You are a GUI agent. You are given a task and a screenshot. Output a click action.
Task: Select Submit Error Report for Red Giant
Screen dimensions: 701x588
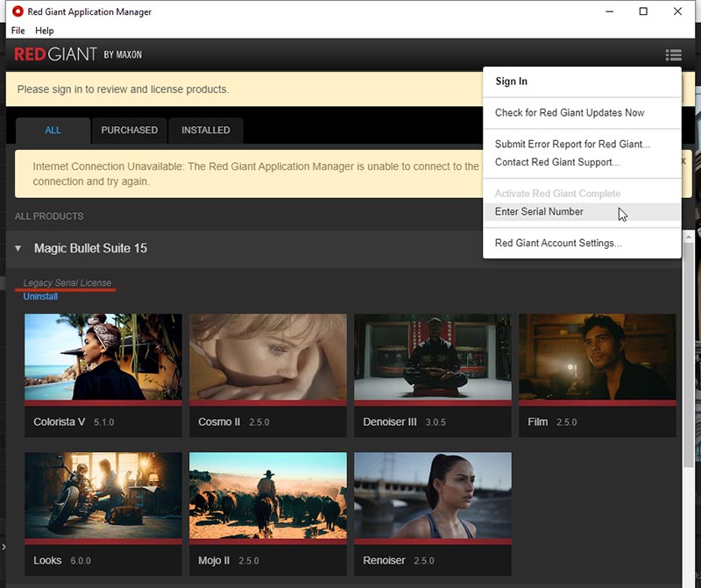(x=572, y=144)
